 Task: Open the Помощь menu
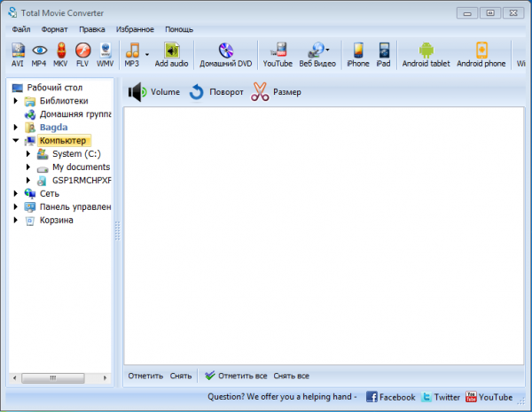179,29
